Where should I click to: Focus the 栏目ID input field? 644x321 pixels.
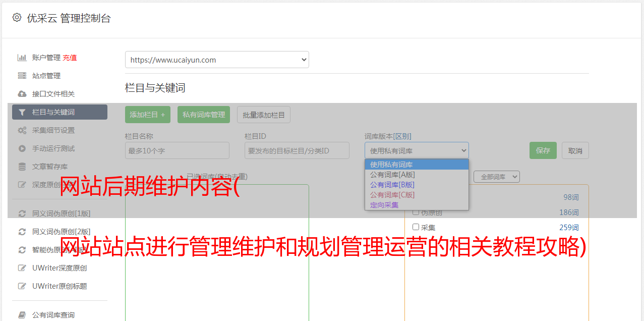pyautogui.click(x=297, y=150)
